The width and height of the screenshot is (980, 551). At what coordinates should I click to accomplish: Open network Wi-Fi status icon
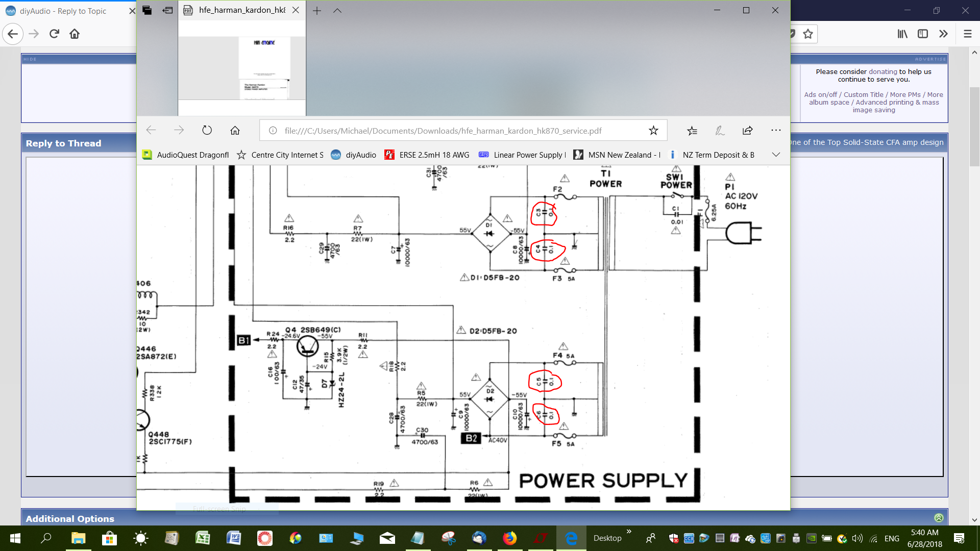point(874,538)
